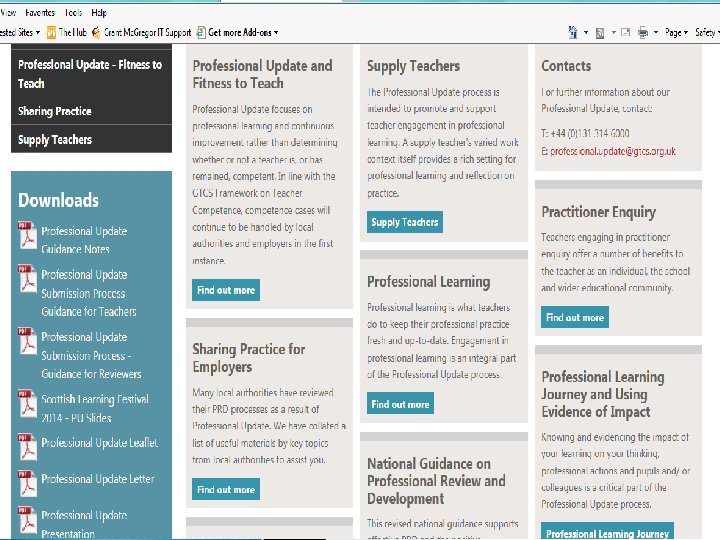Select Professional Update - Fitness to Teach nav item
Screen dimensions: 720x540
pos(91,73)
